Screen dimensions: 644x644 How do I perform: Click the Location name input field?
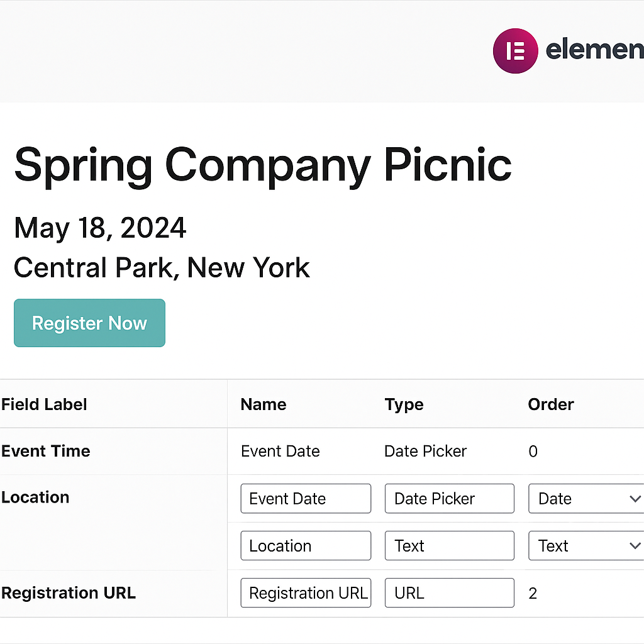tap(306, 546)
